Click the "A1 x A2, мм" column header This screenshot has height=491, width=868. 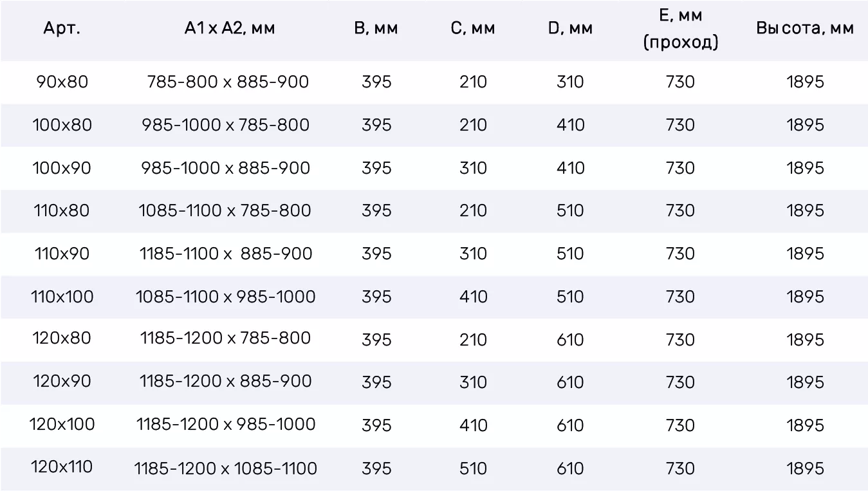coord(229,29)
